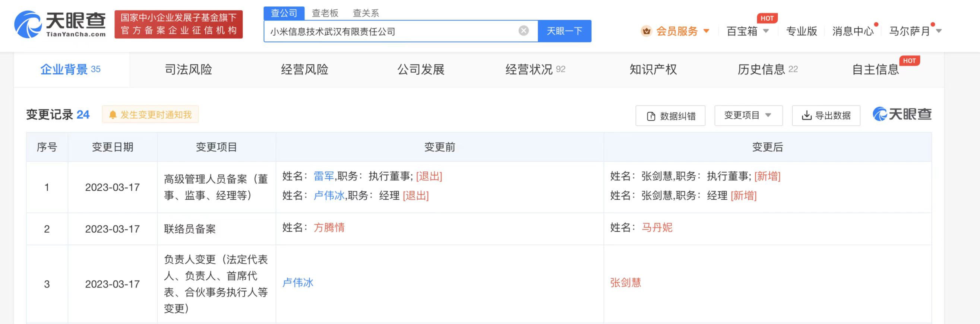Screen dimensions: 980x324
Task: Click the 高级管理人员备案 change item cell
Action: click(216, 187)
